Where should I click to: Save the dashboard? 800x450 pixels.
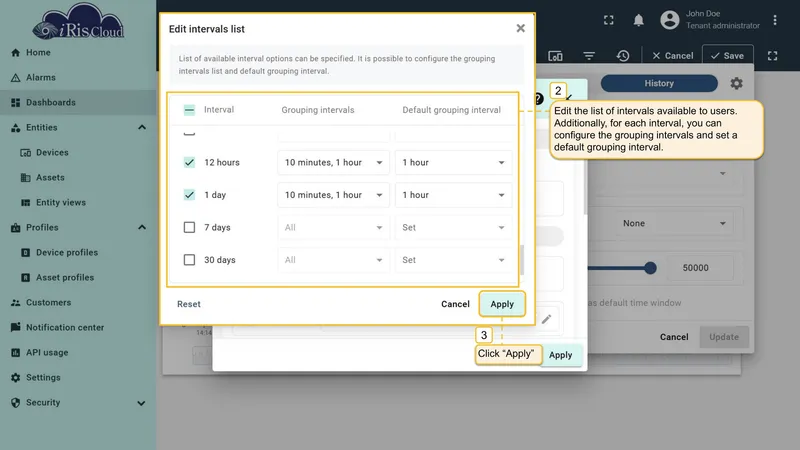[x=728, y=56]
